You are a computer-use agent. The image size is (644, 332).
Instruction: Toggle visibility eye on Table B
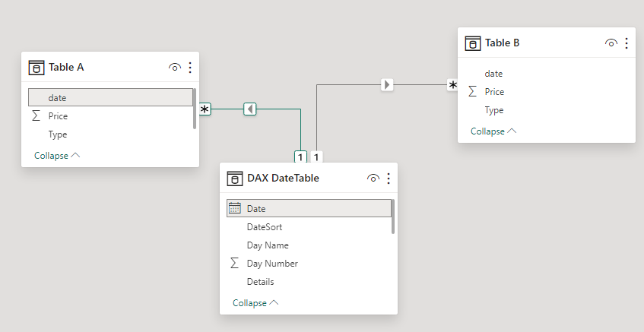pos(611,43)
